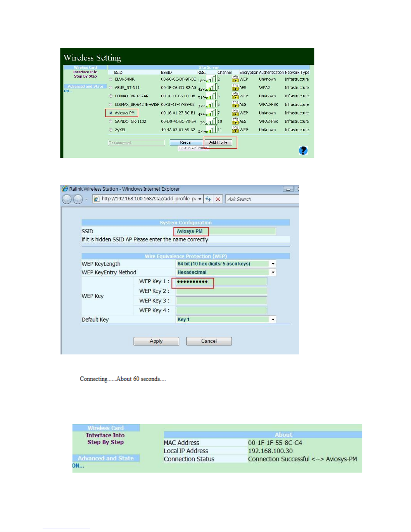The image size is (411, 532).
Task: Cancel the profile configuration
Action: (209, 341)
